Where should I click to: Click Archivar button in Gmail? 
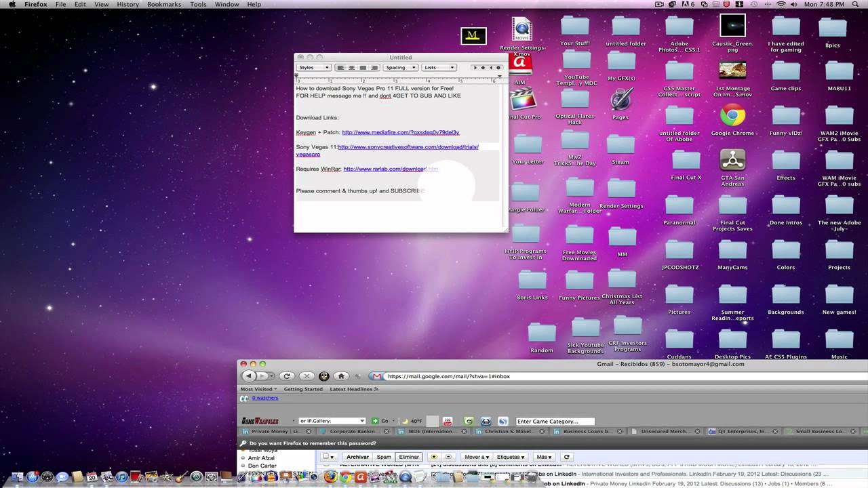[x=357, y=457]
